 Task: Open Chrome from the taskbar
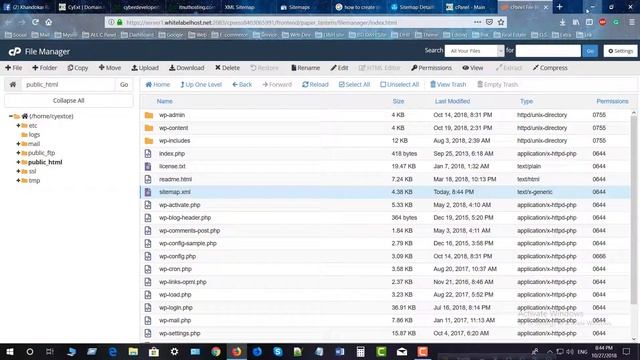[216, 351]
